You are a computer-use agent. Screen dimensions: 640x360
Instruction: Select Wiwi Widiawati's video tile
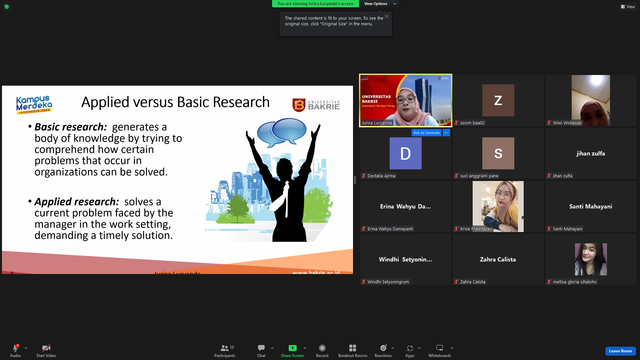[591, 100]
